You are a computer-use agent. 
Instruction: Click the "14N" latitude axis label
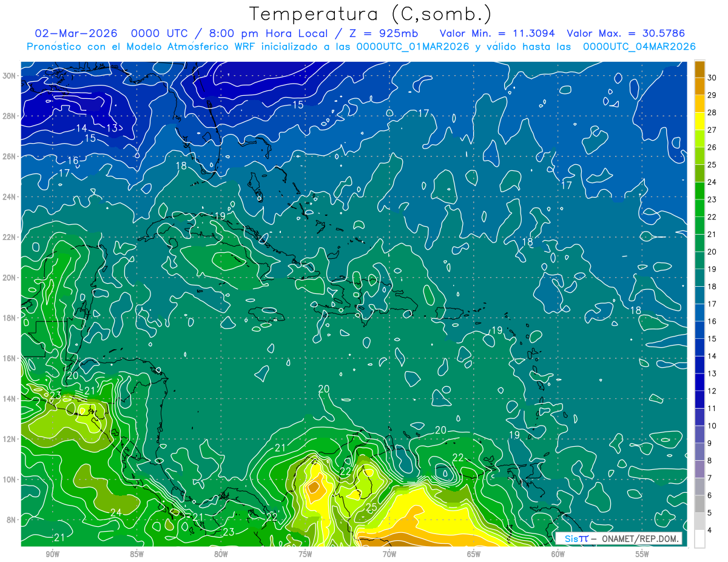(x=9, y=399)
